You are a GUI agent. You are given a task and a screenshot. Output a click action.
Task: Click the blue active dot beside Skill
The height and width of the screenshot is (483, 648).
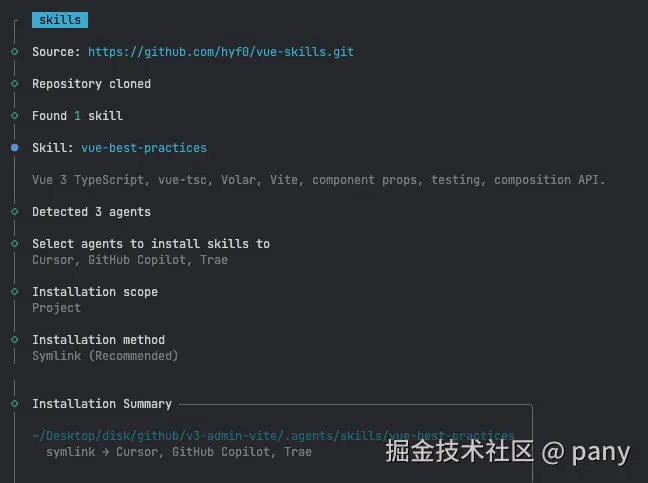tap(14, 148)
